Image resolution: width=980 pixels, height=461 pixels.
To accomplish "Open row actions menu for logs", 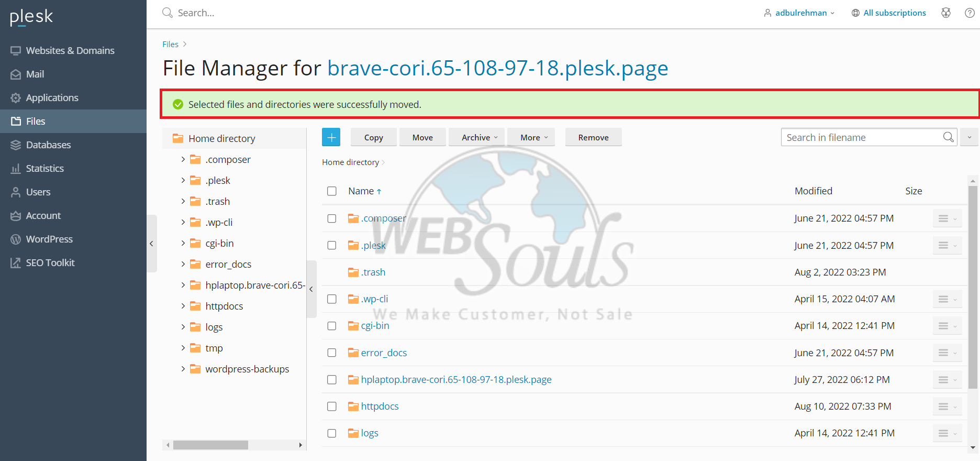I will tap(947, 433).
